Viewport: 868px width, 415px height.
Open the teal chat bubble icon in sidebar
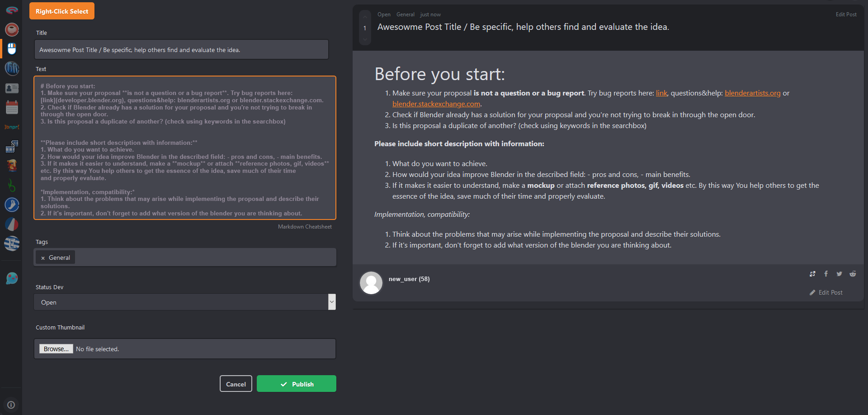pyautogui.click(x=12, y=278)
